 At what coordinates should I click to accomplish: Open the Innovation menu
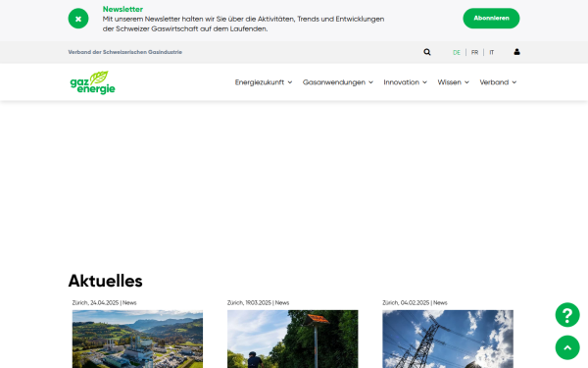tap(401, 82)
